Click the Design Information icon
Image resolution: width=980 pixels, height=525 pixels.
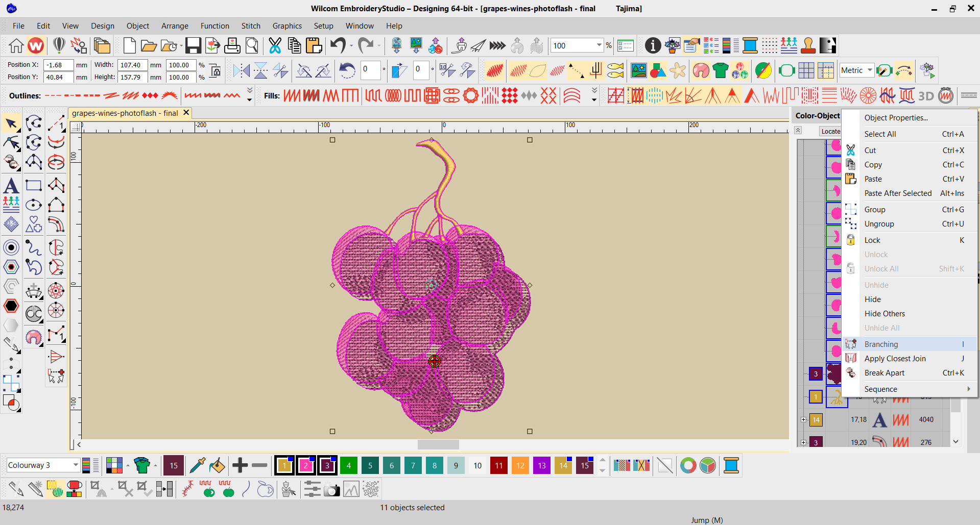point(652,46)
